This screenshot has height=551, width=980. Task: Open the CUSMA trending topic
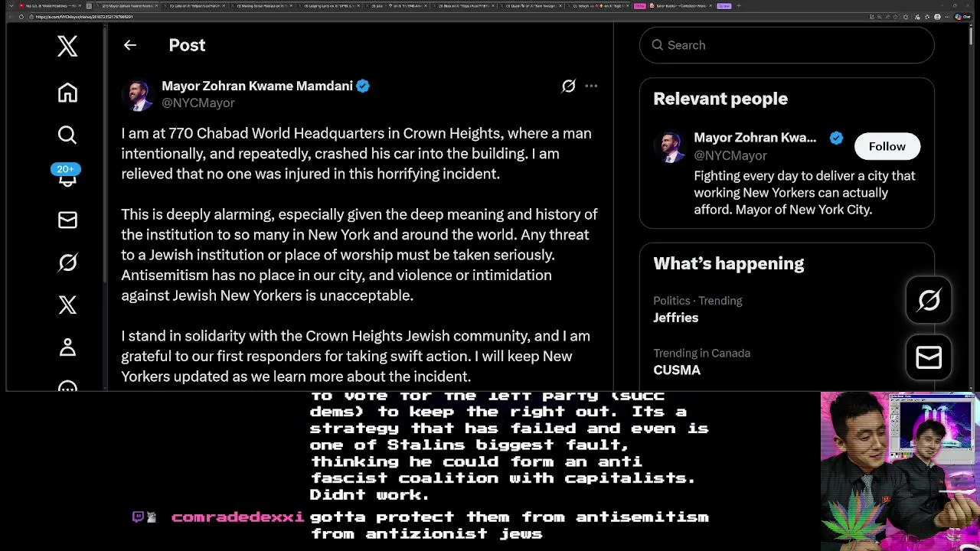pos(677,370)
